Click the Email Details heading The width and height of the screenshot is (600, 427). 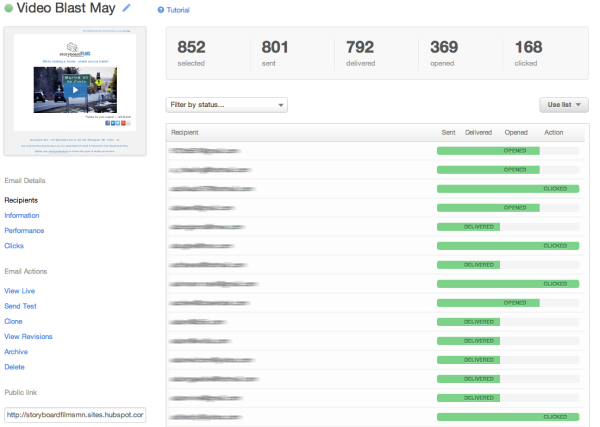(25, 181)
